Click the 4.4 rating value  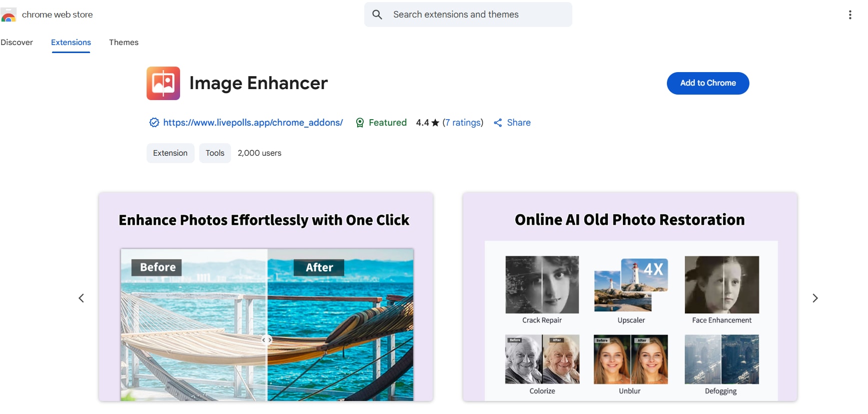pyautogui.click(x=422, y=123)
